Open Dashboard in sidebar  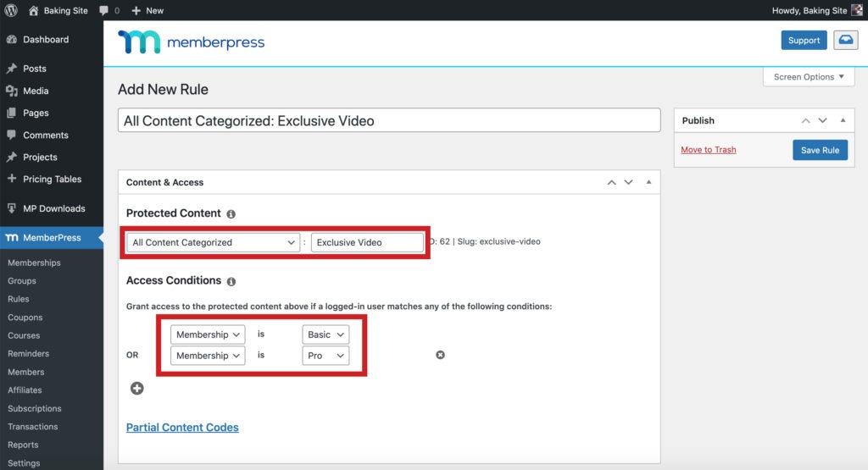46,39
